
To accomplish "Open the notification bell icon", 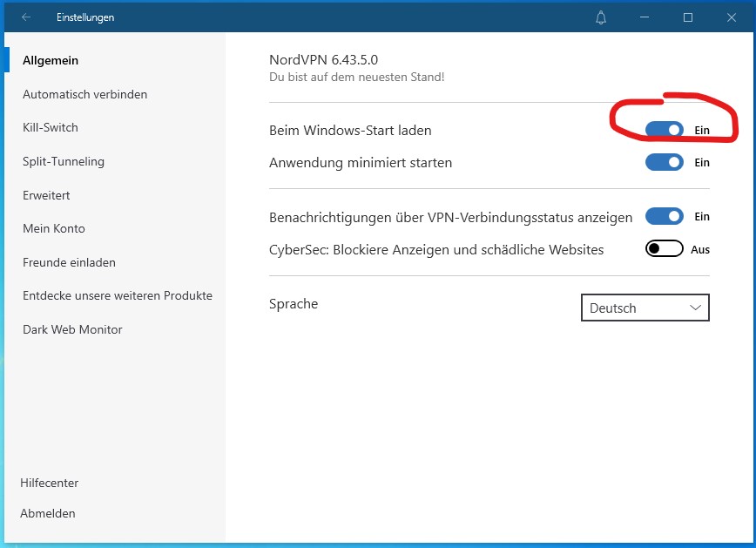I will (x=601, y=17).
